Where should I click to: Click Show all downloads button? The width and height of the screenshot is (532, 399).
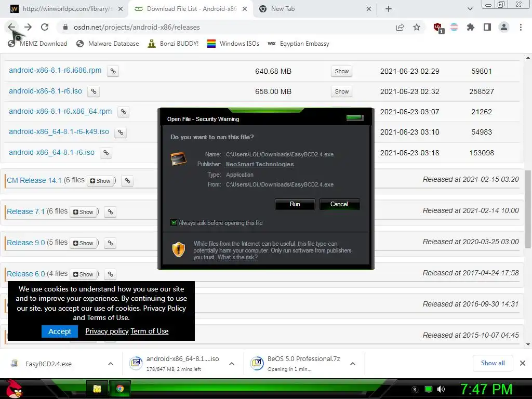tap(493, 363)
